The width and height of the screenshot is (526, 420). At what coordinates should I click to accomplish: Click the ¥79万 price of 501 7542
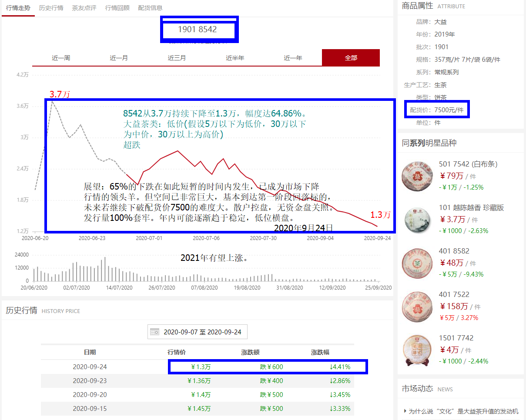[452, 176]
